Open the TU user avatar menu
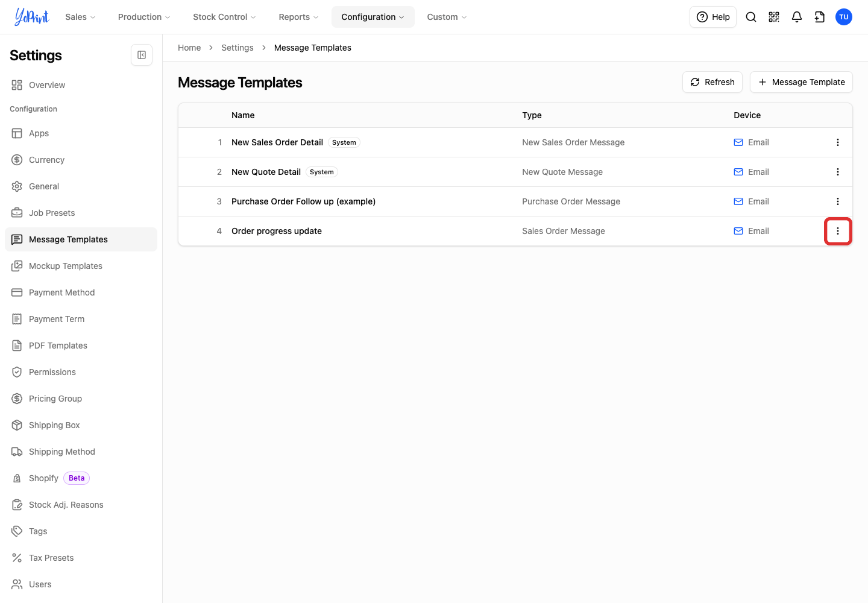 (844, 17)
